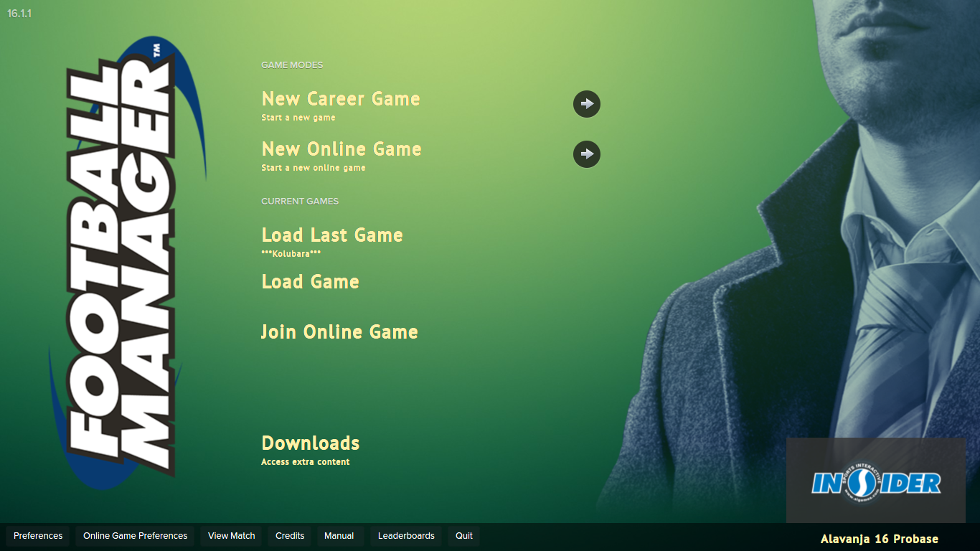Start a New Online Game
Image resolution: width=980 pixels, height=551 pixels.
(341, 149)
